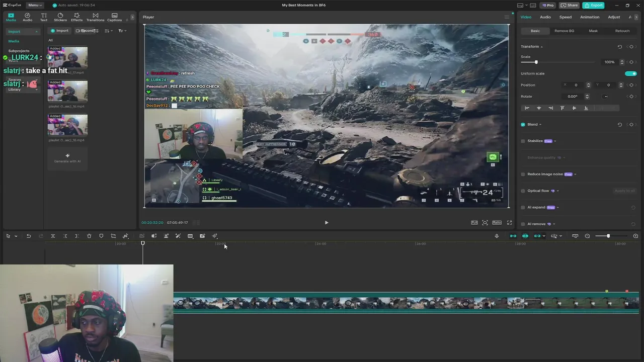Click the auto-cutout person icon

pyautogui.click(x=166, y=236)
